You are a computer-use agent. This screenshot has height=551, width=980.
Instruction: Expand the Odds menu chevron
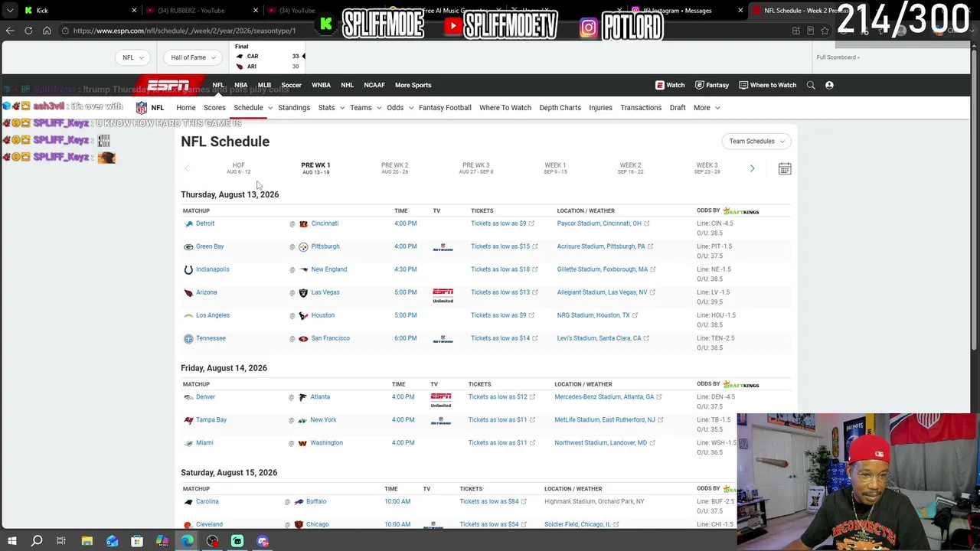tap(411, 108)
